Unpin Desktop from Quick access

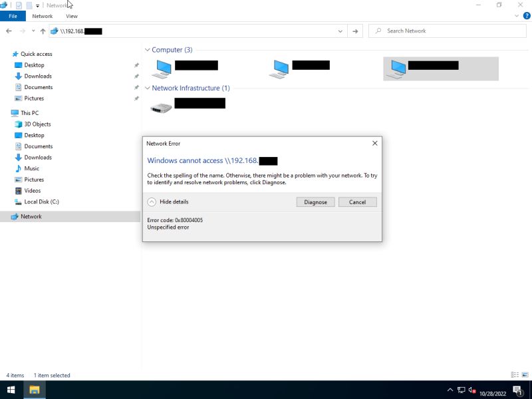coord(136,65)
